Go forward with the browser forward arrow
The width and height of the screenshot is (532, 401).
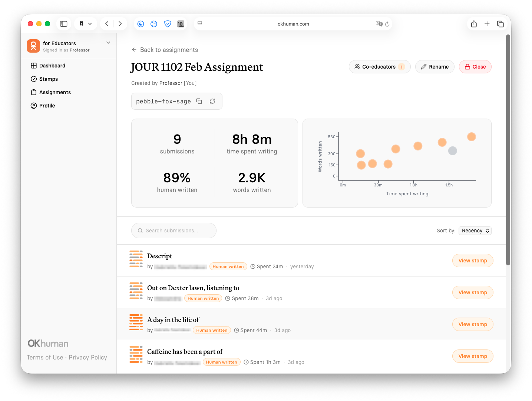coord(120,24)
